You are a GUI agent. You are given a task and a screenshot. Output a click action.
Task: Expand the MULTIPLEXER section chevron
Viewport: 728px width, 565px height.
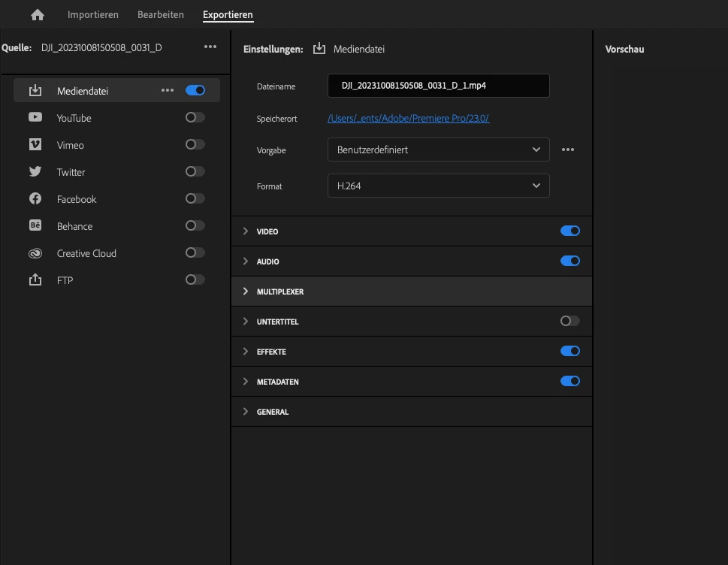[246, 291]
